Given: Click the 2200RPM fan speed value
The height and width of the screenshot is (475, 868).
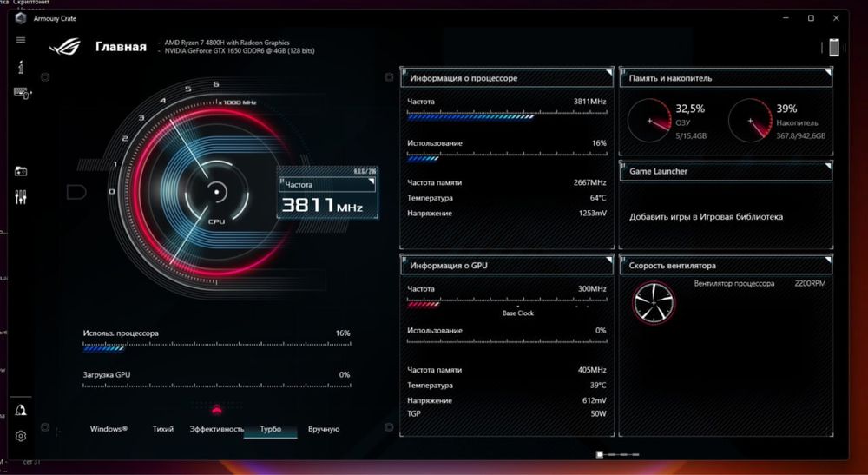Looking at the screenshot, I should (810, 283).
